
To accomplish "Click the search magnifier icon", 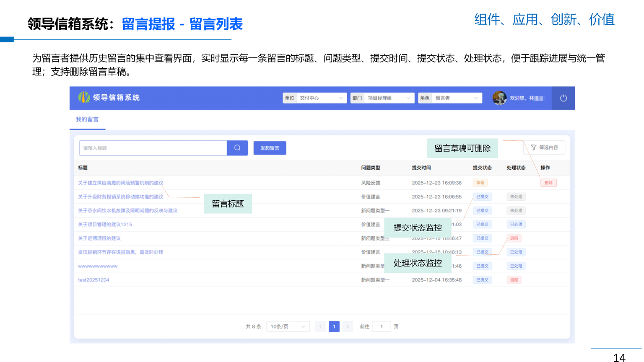I will [237, 148].
